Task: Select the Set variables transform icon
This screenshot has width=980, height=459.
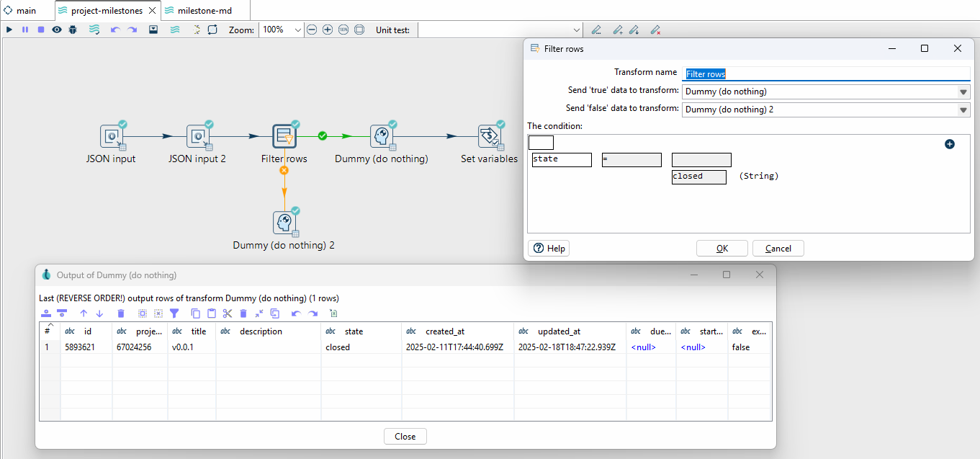Action: (490, 136)
